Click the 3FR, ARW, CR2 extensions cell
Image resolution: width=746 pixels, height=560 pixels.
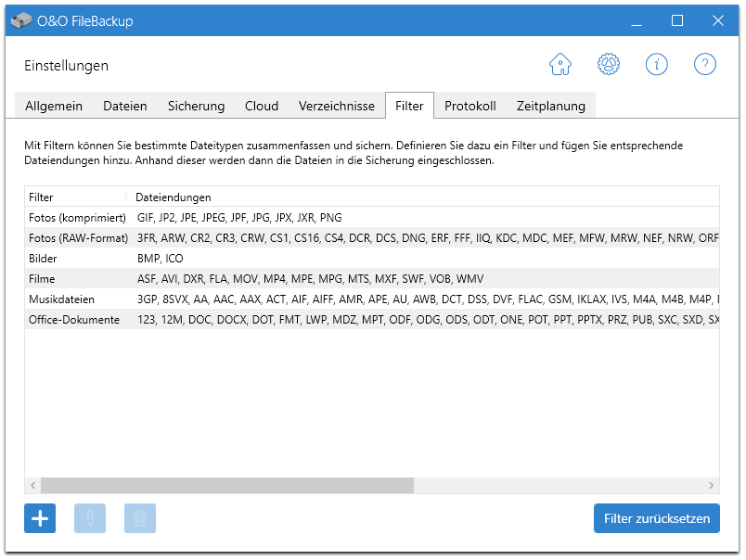click(x=428, y=238)
